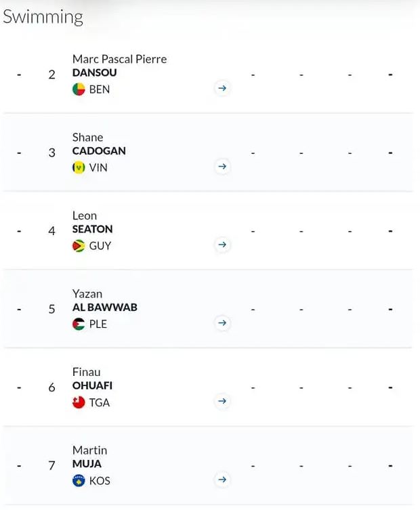Click arrow button in Shane Cadogan row
420x510 pixels.
(222, 167)
